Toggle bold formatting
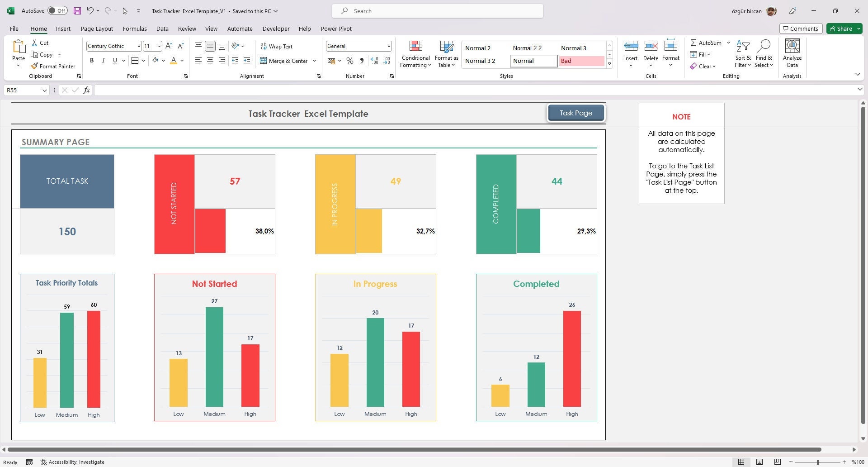The image size is (868, 467). click(x=92, y=60)
